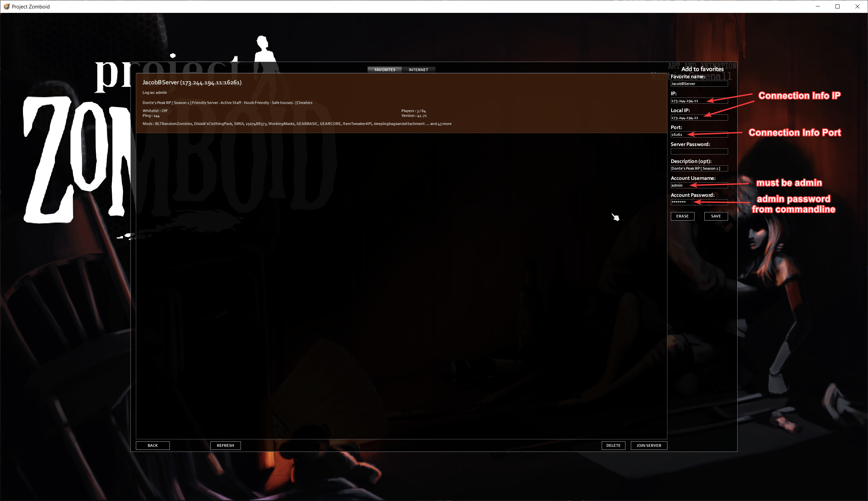
Task: Click the BACK button
Action: tap(152, 445)
